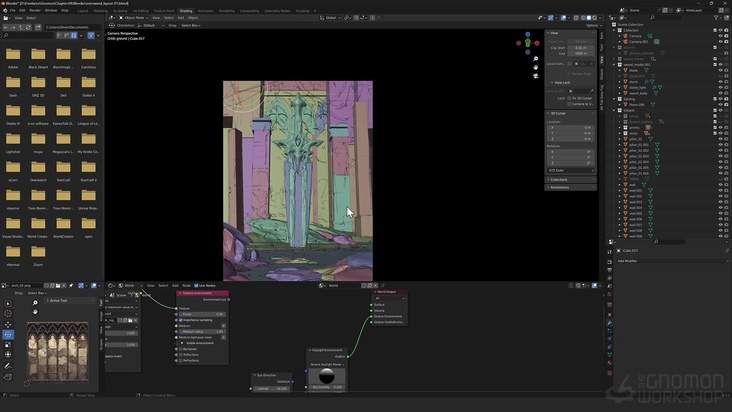Go back in file browser history
732x412 pixels.
(7, 27)
